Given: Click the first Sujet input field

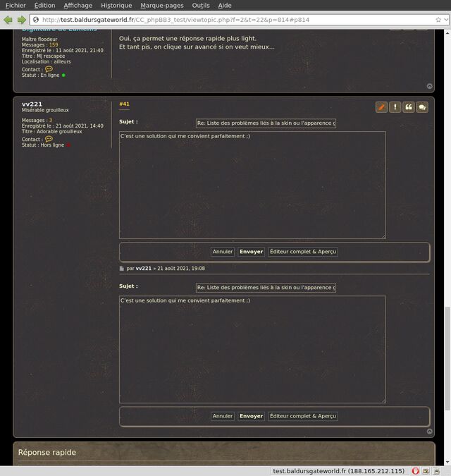Looking at the screenshot, I should coord(266,123).
